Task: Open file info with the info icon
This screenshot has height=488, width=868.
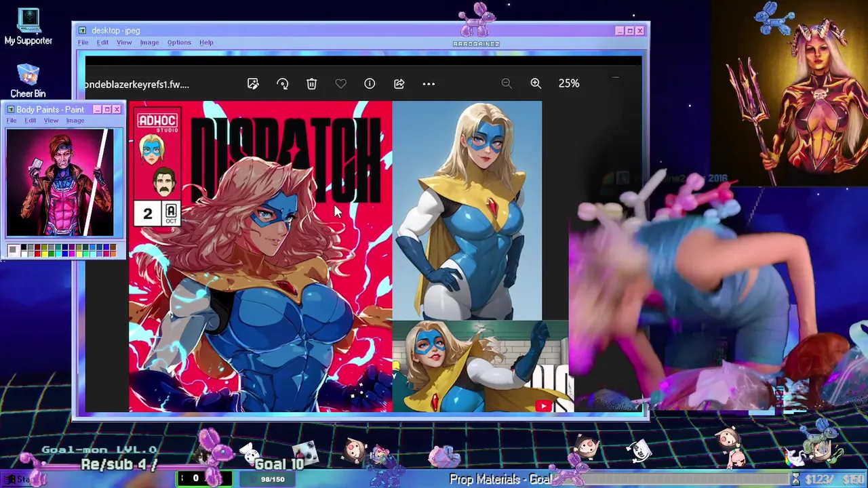Action: [370, 83]
